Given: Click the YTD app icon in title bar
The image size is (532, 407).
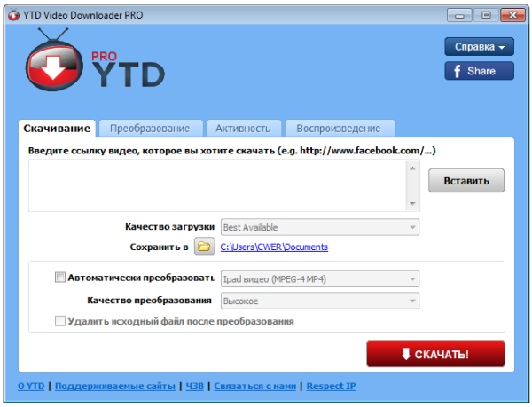Looking at the screenshot, I should (x=13, y=15).
